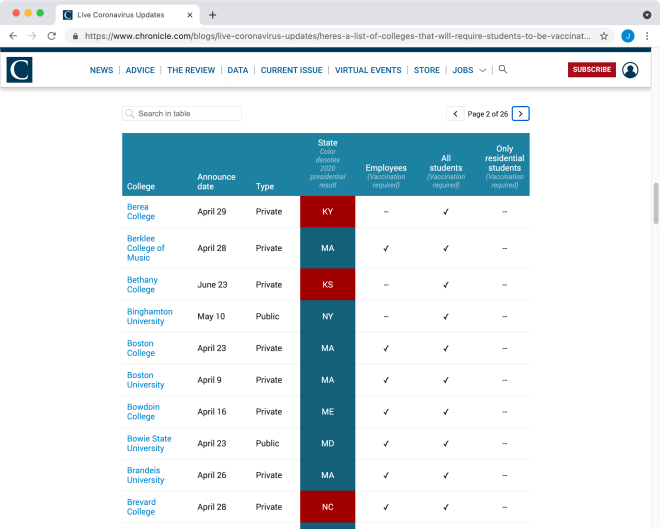
Task: Open Brandeis University link
Action: point(146,475)
